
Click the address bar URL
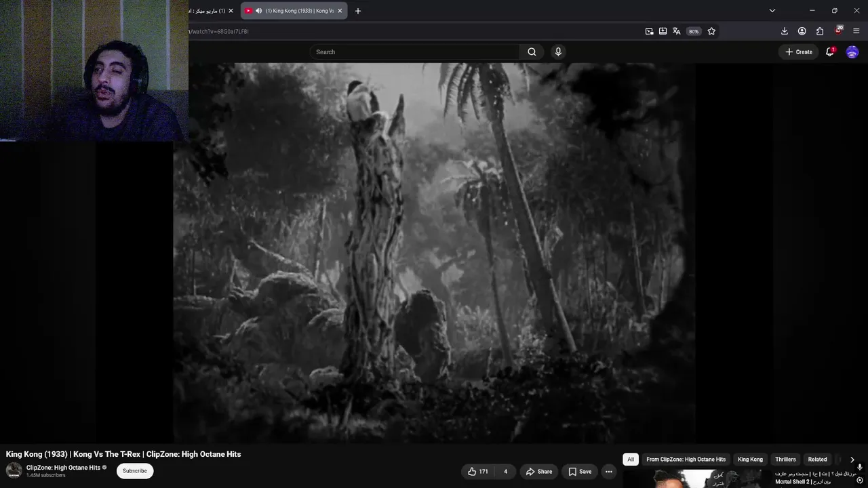pos(218,31)
